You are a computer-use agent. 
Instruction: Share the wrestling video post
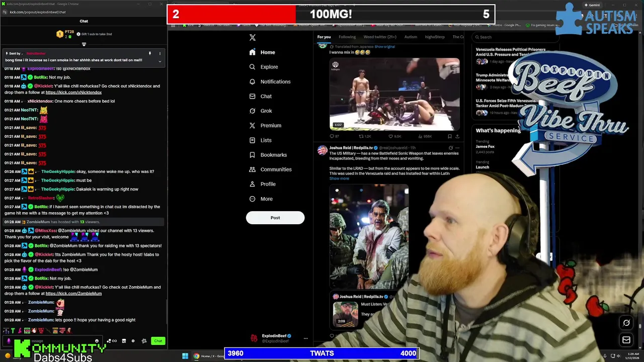click(x=457, y=136)
